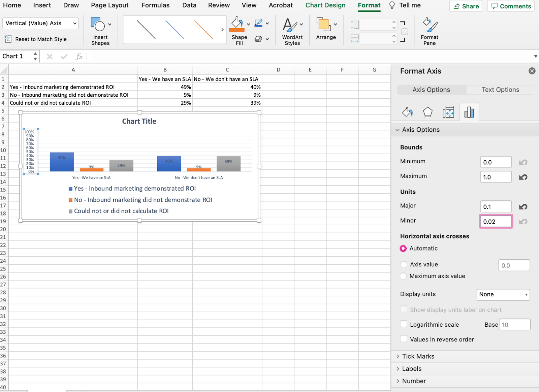
Task: Open Size & Properties settings in Format Axis
Action: pos(448,112)
